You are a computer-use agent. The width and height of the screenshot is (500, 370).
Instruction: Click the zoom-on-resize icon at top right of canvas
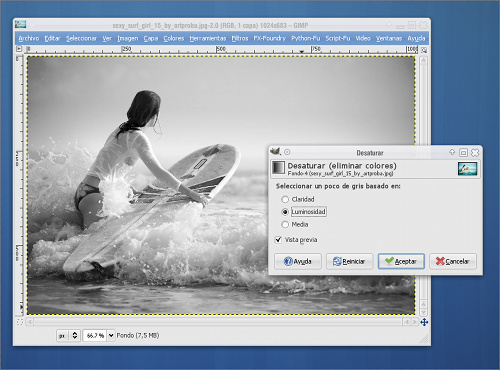click(424, 50)
